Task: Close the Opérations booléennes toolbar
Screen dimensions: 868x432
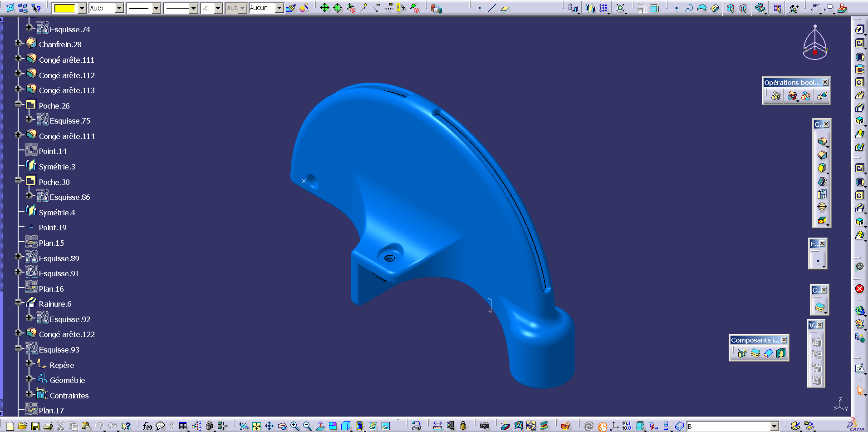Action: click(x=825, y=82)
